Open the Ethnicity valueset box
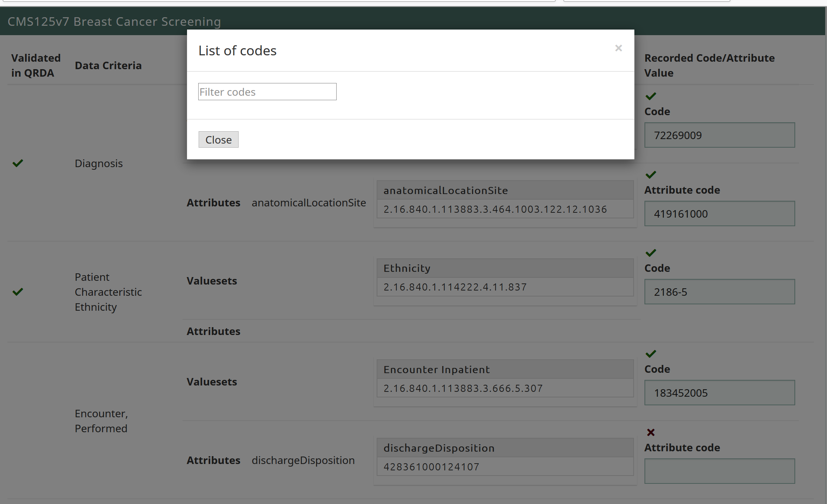The image size is (827, 504). point(505,277)
